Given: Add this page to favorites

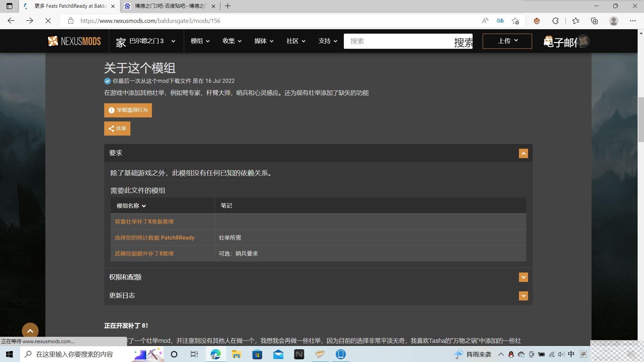Looking at the screenshot, I should coord(515,21).
